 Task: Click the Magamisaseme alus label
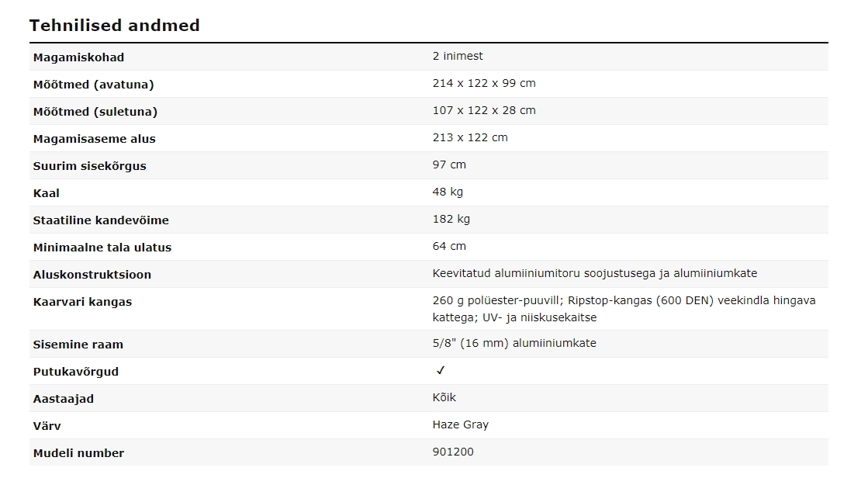(94, 139)
